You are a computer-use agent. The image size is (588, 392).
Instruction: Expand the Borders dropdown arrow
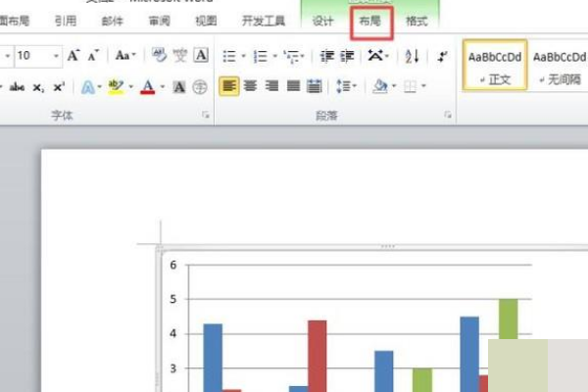pos(423,86)
